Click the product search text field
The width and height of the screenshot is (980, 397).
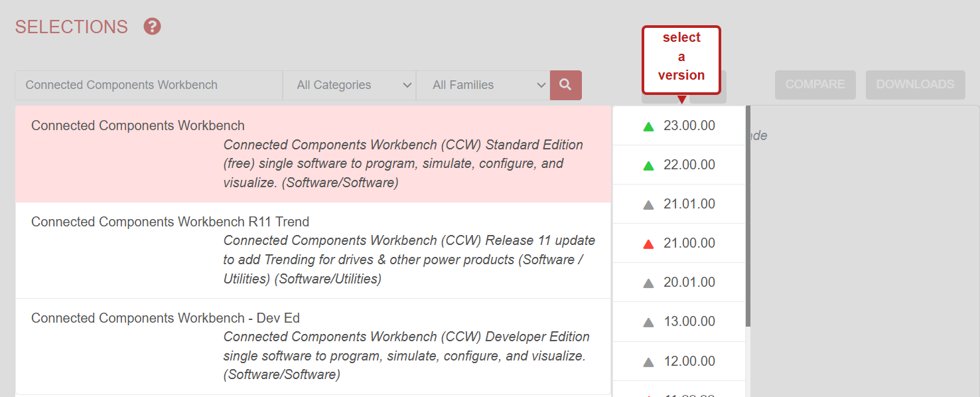[x=149, y=85]
